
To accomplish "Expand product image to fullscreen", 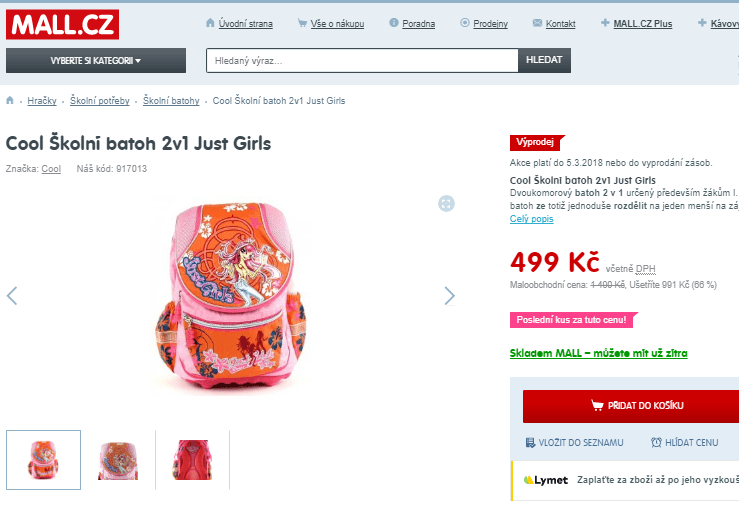I will 446,204.
